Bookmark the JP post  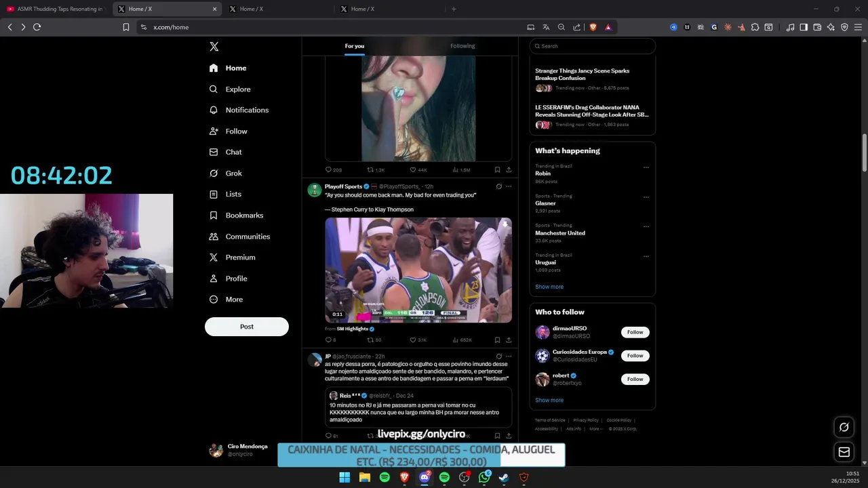(497, 436)
